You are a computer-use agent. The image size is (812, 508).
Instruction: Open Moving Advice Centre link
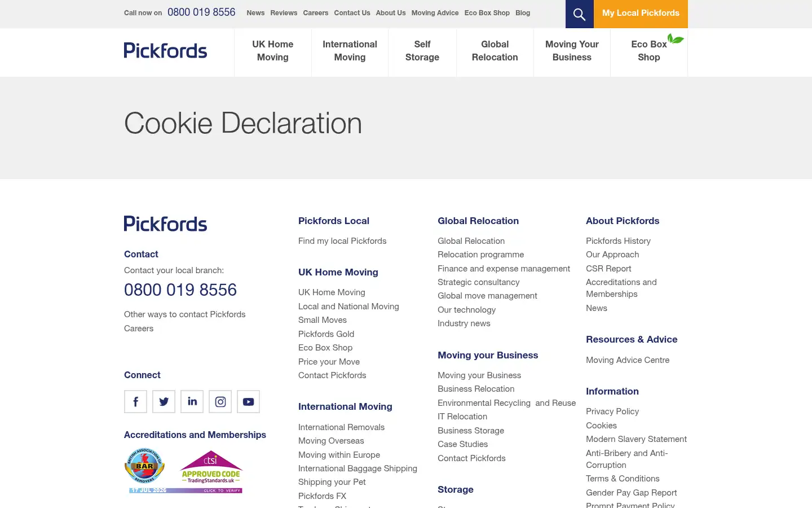pyautogui.click(x=628, y=360)
